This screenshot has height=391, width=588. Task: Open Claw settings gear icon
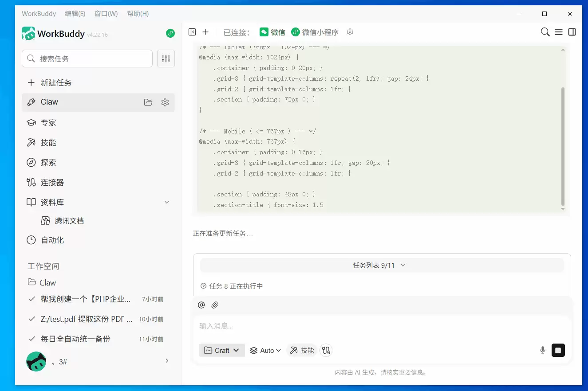(165, 102)
